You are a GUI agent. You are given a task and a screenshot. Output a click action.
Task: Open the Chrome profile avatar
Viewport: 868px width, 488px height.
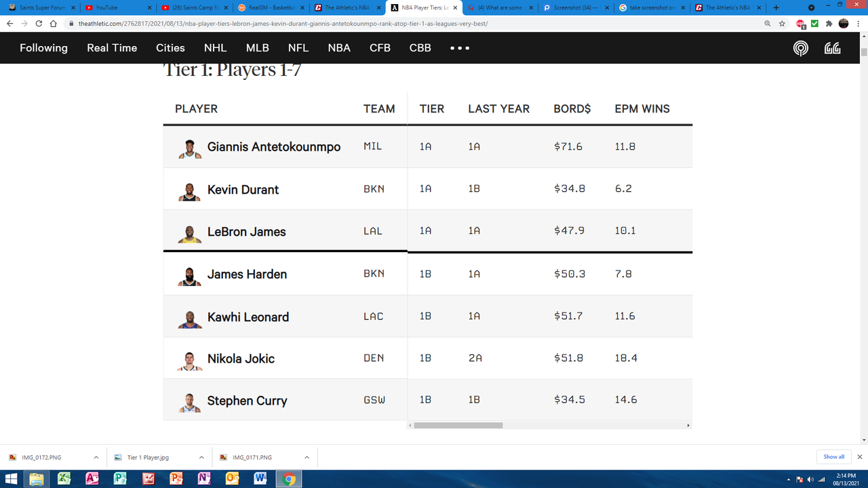844,23
